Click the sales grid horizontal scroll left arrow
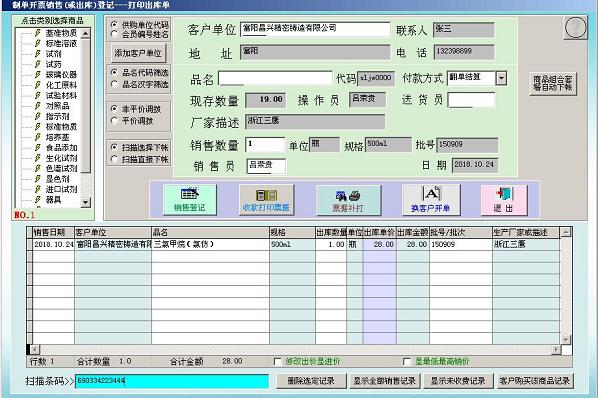The image size is (598, 398). coord(35,349)
